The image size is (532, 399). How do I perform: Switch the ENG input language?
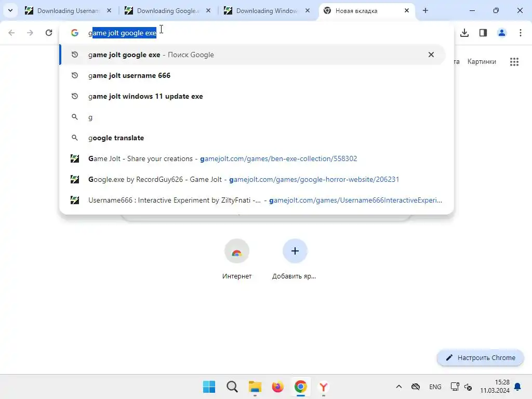[435, 387]
